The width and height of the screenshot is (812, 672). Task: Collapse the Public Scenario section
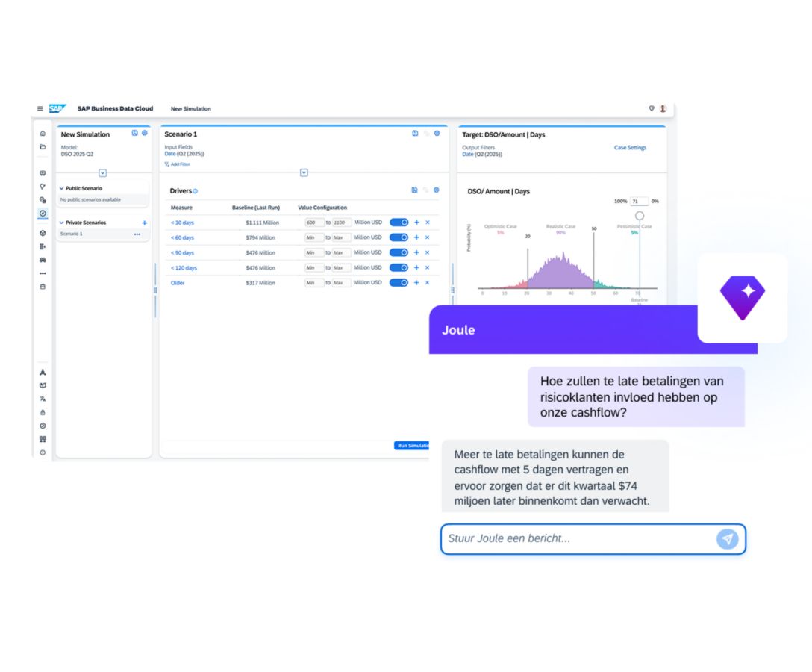pyautogui.click(x=61, y=189)
